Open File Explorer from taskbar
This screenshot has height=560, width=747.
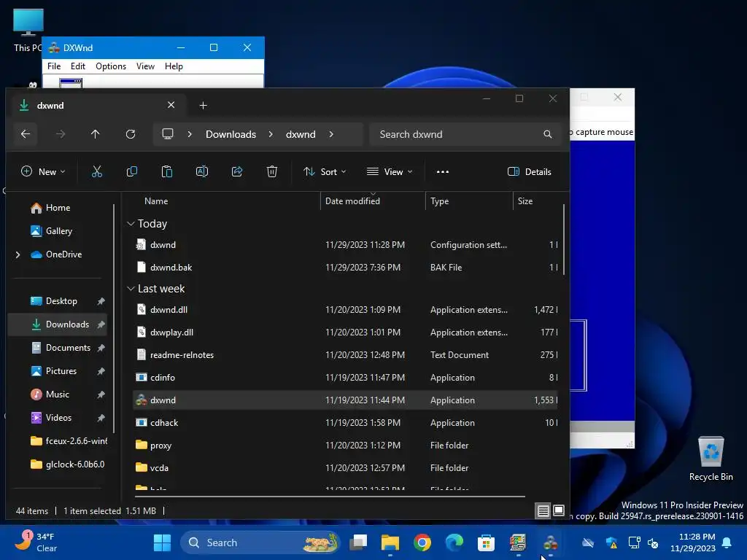(390, 542)
